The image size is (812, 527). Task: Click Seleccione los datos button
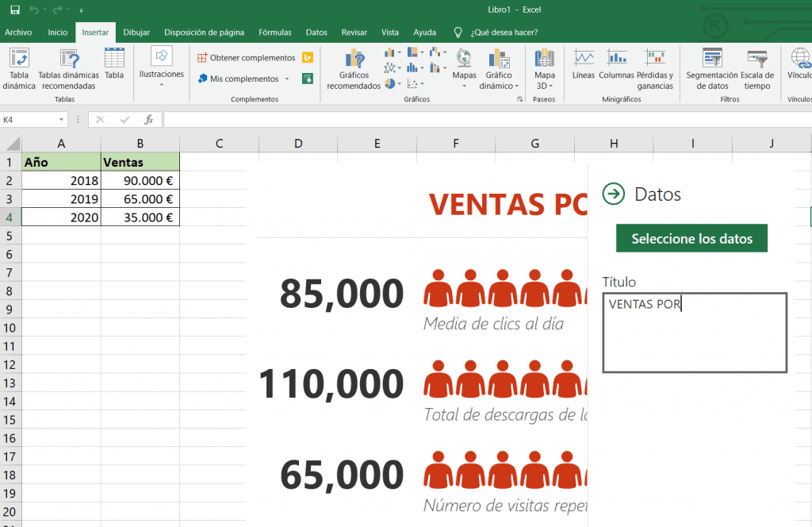[691, 238]
